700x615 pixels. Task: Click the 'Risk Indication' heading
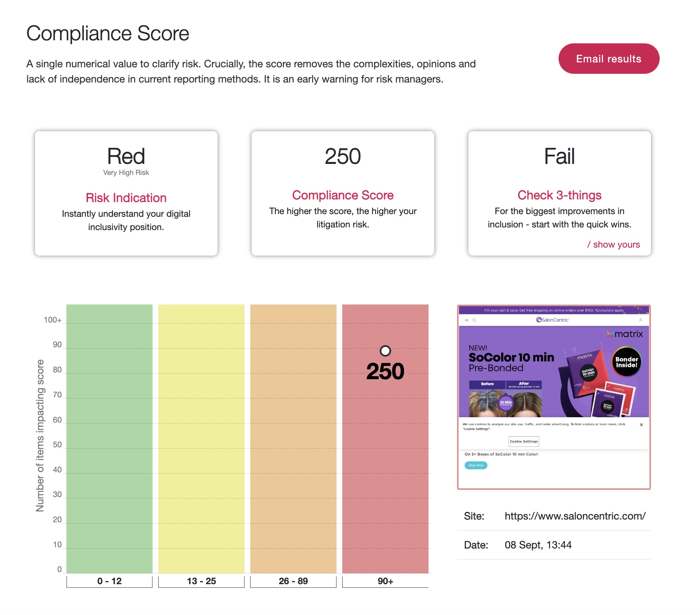[125, 197]
